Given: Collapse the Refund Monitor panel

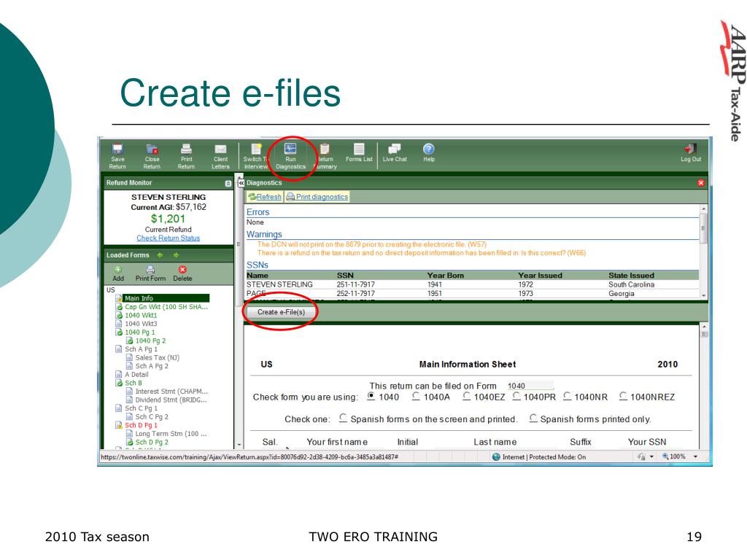Looking at the screenshot, I should coord(228,183).
